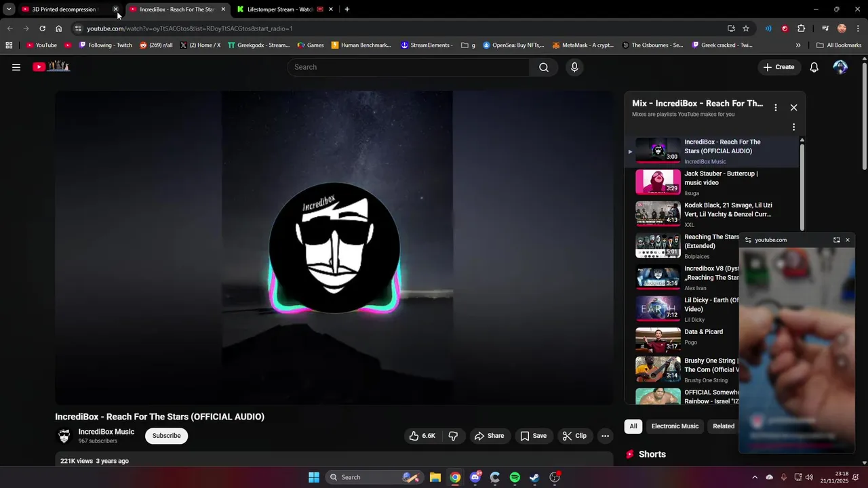Open Chrome extensions puzzle icon
Screen dimensions: 868x488
click(x=801, y=28)
